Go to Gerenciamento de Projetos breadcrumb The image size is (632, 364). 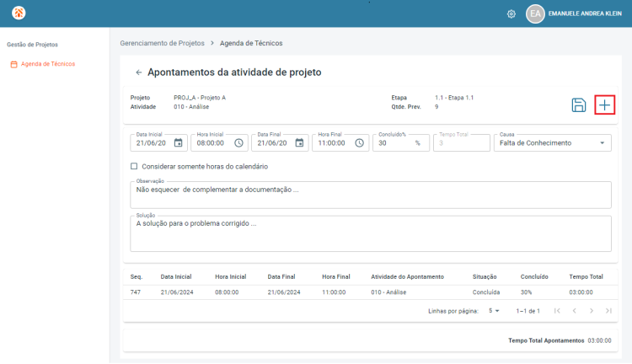(x=162, y=43)
